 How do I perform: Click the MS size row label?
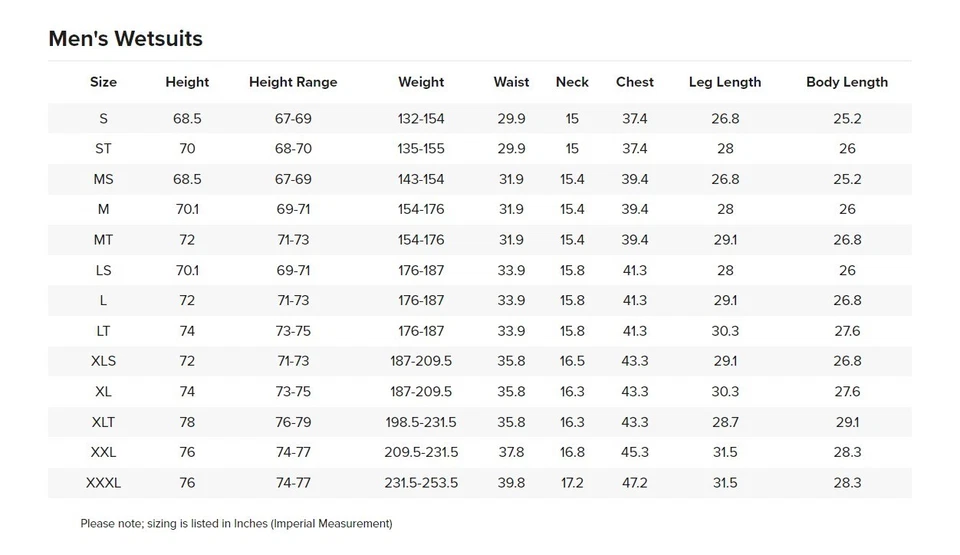pyautogui.click(x=103, y=179)
